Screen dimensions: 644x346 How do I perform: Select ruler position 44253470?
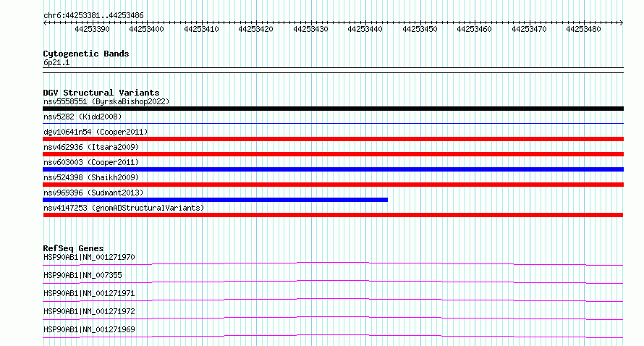(x=529, y=29)
